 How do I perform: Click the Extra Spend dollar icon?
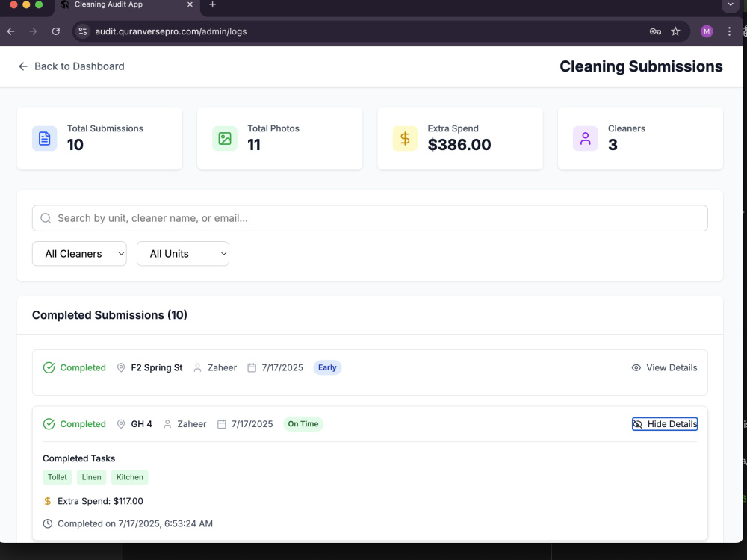405,139
